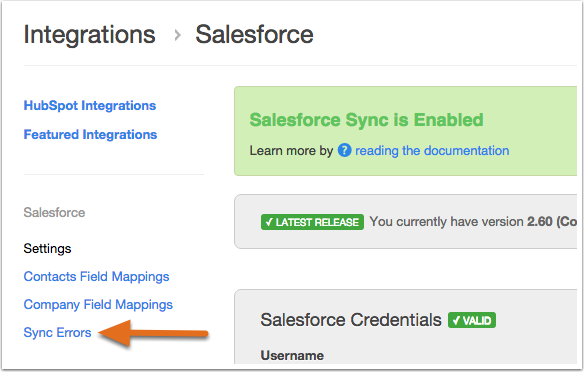Click the blue question mark help icon
This screenshot has height=372, width=584.
[x=345, y=150]
